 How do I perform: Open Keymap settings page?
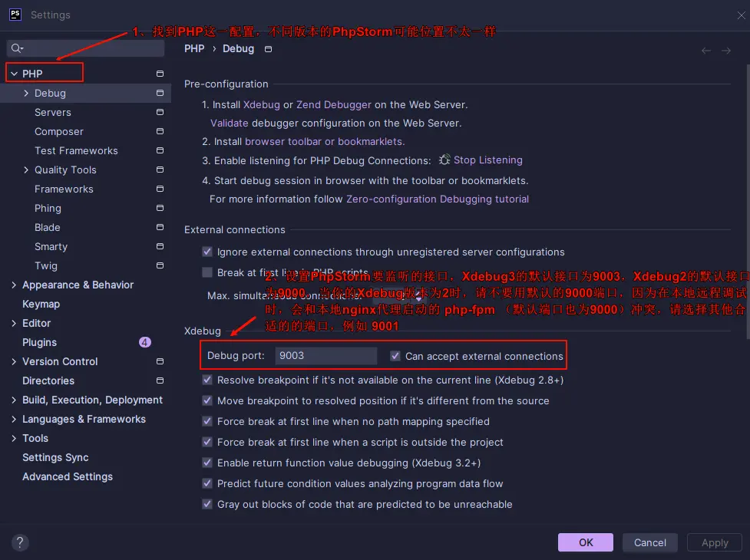click(x=41, y=304)
